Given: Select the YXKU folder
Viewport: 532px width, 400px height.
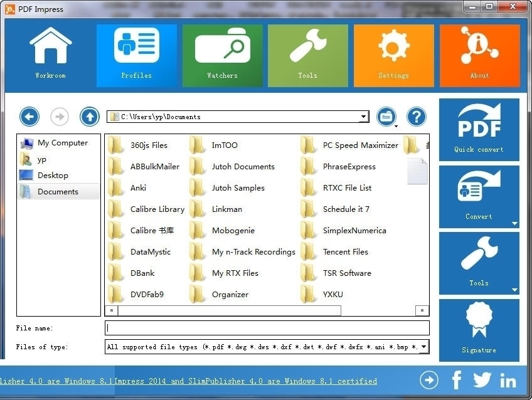Looking at the screenshot, I should pos(322,294).
